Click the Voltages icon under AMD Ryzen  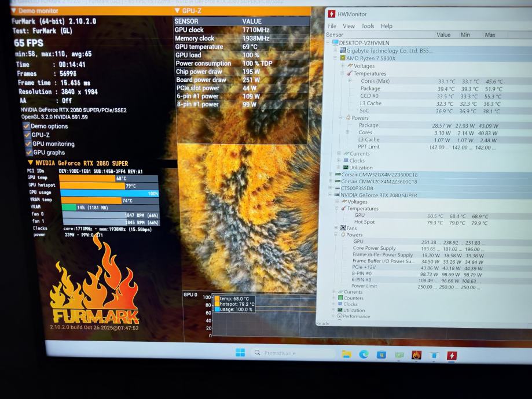350,65
